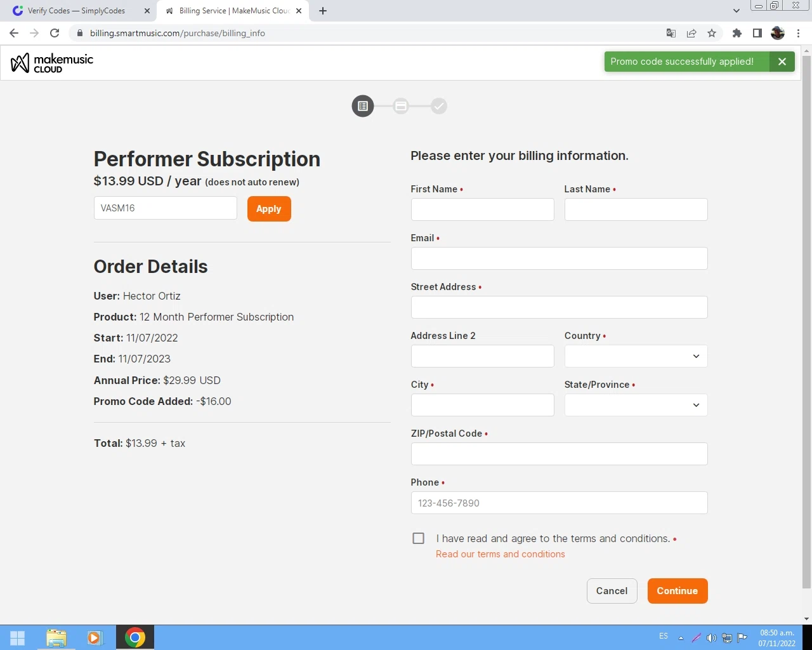Screen dimensions: 812x650
Task: Click the Total: $13.99 + tax text
Action: pos(140,443)
